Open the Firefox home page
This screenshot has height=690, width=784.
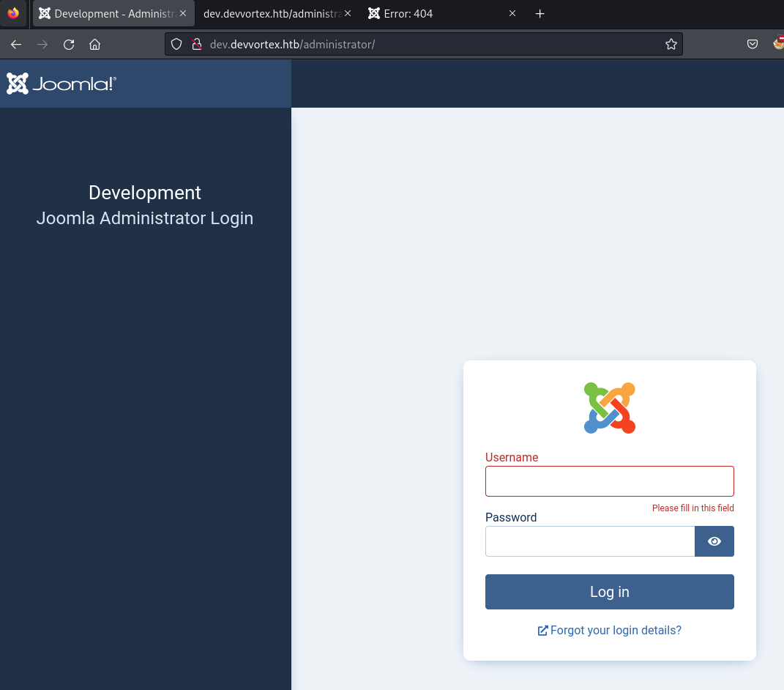(x=94, y=44)
